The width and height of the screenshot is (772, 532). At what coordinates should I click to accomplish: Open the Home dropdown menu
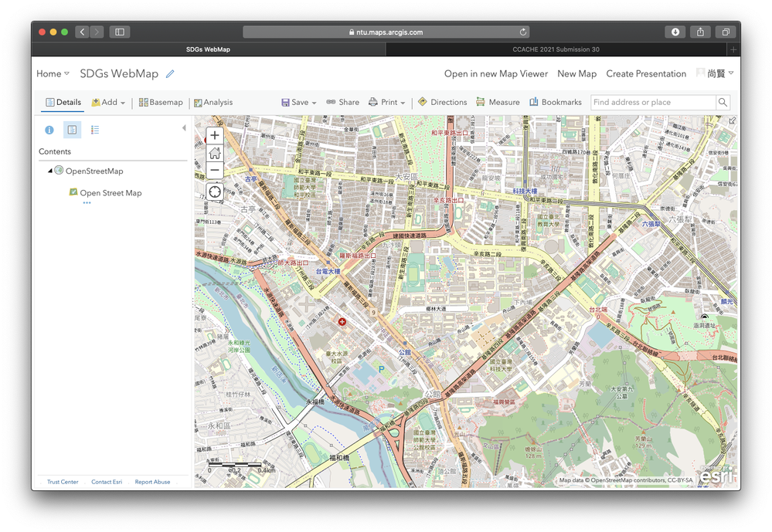pos(53,74)
